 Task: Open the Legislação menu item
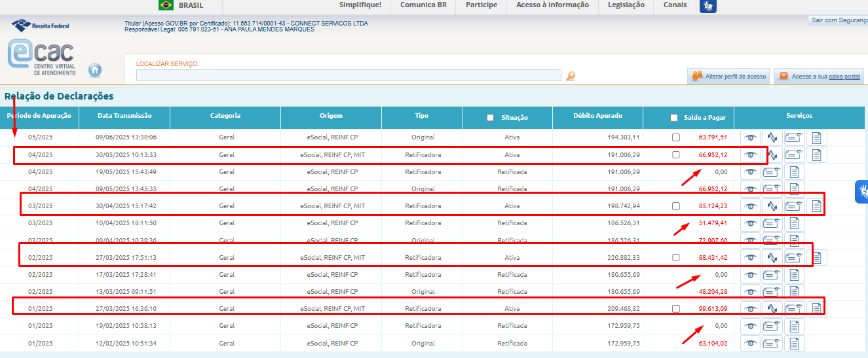(626, 5)
